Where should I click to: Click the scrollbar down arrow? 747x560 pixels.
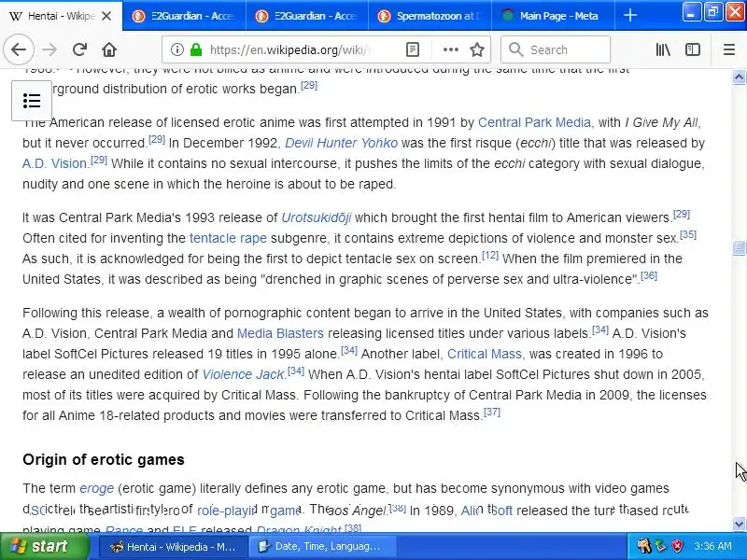coord(739,524)
